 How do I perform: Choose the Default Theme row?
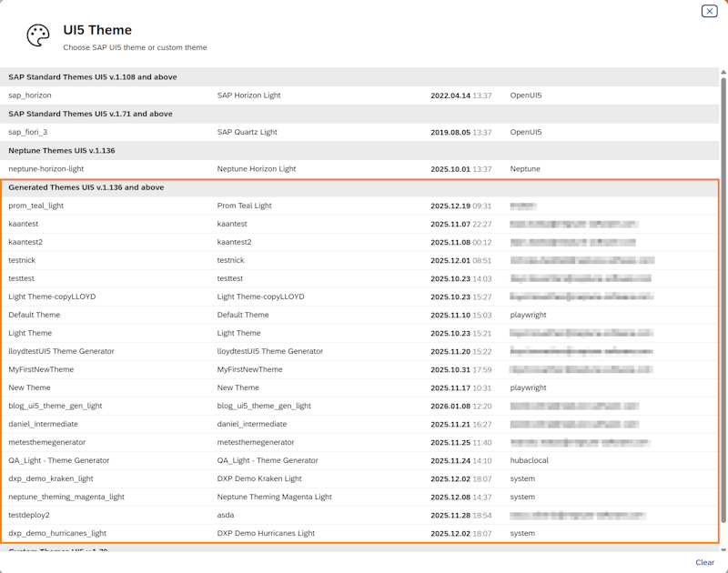click(359, 315)
